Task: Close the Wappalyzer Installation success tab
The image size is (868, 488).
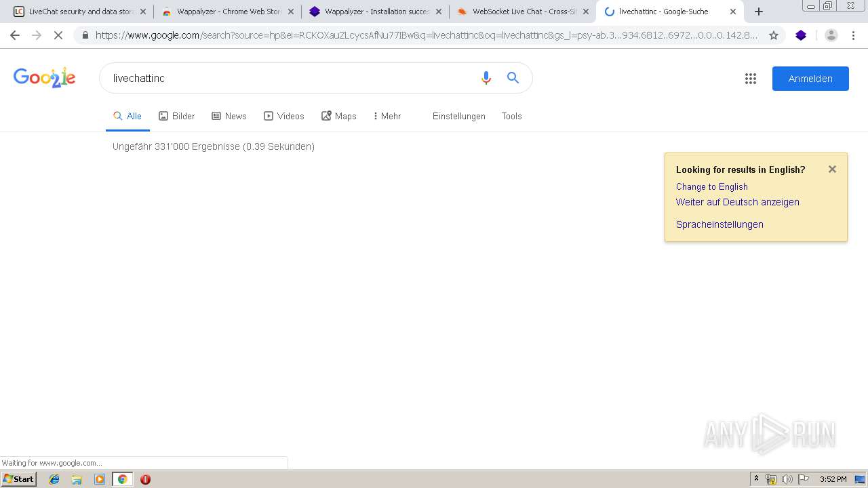Action: (439, 12)
